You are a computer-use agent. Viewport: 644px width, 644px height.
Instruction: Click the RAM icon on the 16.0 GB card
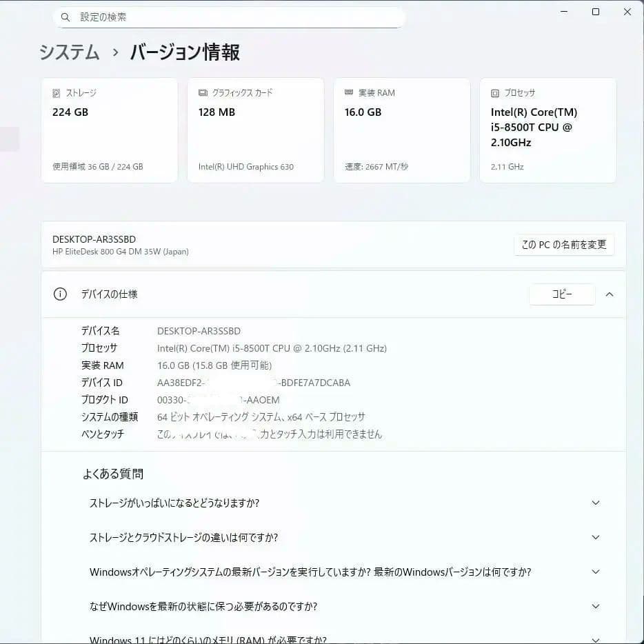tap(348, 92)
